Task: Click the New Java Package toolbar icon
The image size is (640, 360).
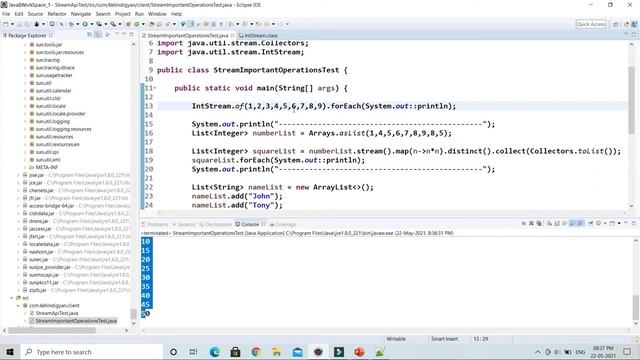Action: coord(128,24)
